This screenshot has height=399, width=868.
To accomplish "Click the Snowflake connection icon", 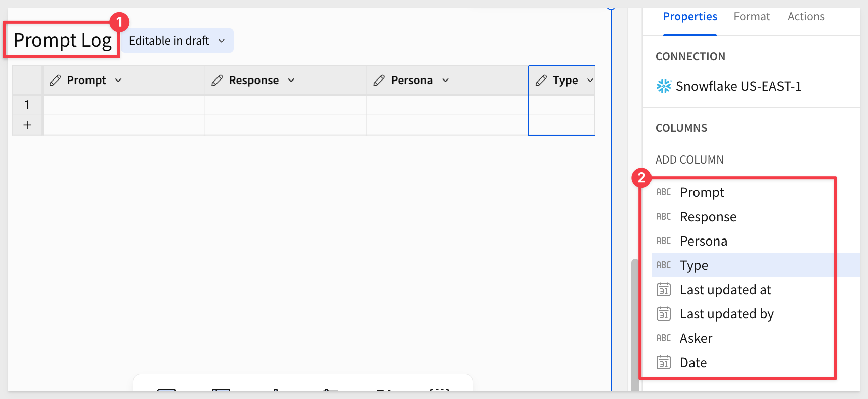I will pos(663,86).
